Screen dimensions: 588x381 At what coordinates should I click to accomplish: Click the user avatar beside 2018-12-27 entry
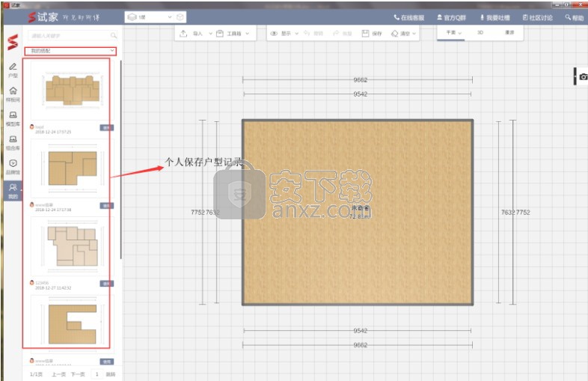[32, 282]
